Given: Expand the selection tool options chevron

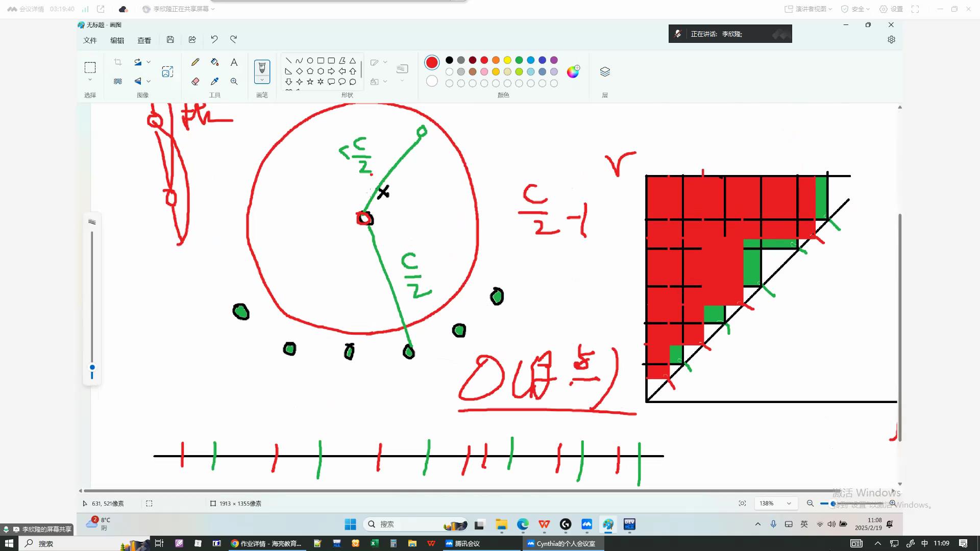Looking at the screenshot, I should [x=90, y=80].
